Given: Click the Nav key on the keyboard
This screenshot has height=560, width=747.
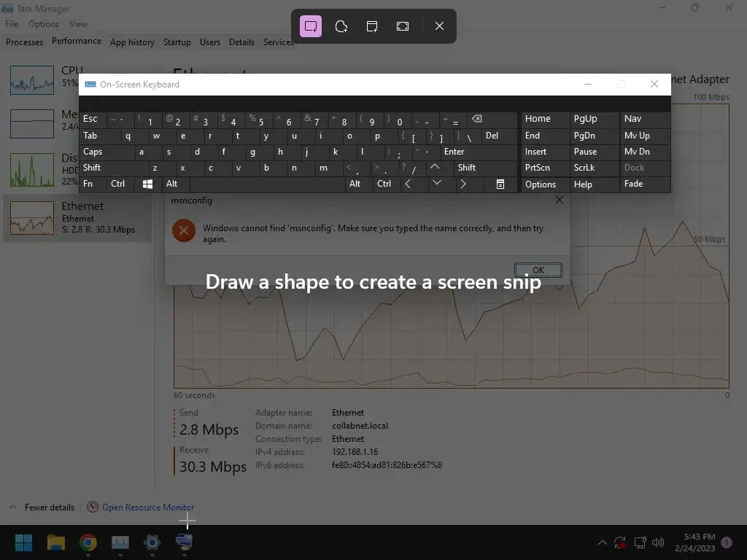Looking at the screenshot, I should 645,119.
